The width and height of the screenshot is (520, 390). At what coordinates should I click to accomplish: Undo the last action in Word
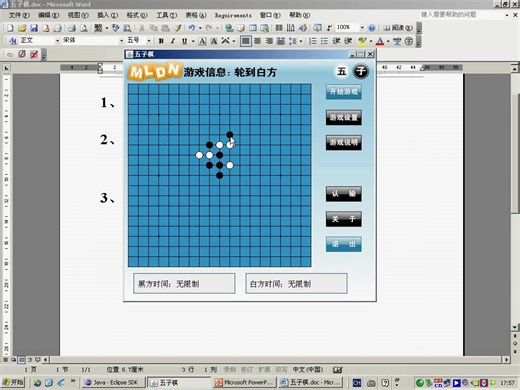pyautogui.click(x=192, y=28)
